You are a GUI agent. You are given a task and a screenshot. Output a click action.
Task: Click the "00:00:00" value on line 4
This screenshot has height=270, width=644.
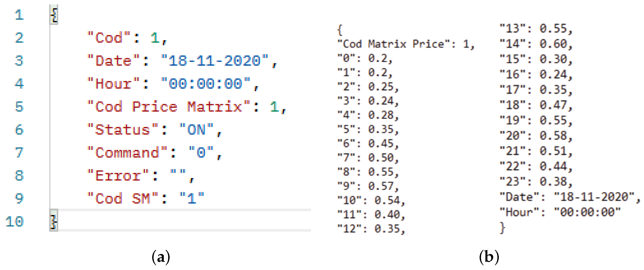click(x=206, y=84)
